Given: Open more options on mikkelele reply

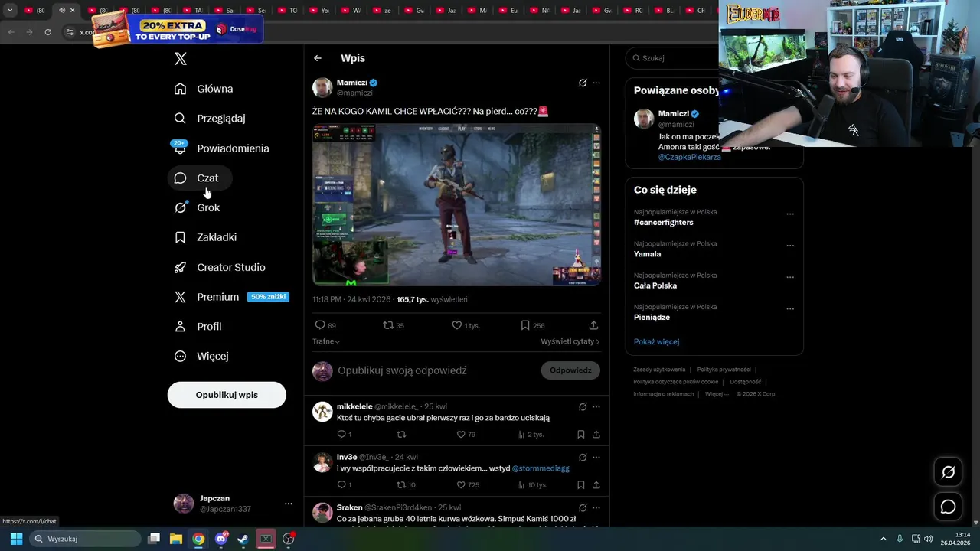Looking at the screenshot, I should pyautogui.click(x=596, y=406).
